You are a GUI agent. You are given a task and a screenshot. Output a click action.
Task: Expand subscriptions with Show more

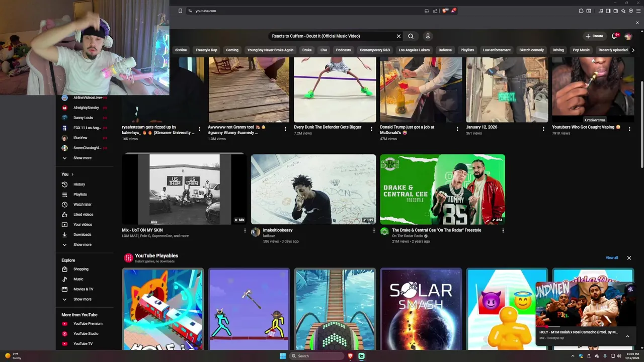click(82, 158)
